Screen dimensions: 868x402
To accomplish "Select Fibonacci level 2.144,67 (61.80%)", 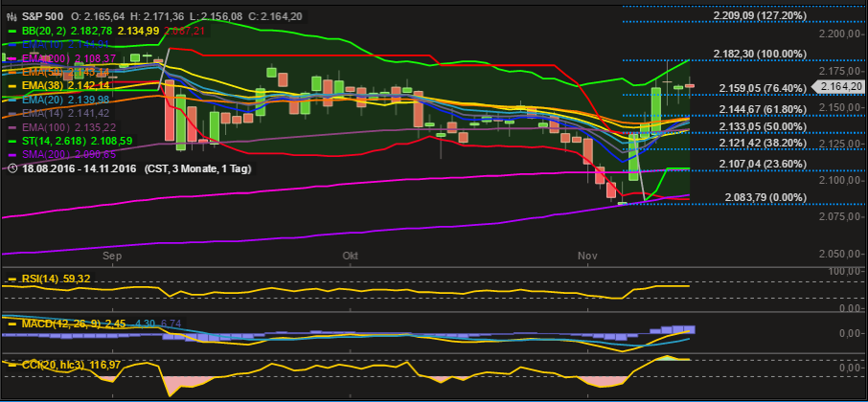I will click(x=763, y=109).
